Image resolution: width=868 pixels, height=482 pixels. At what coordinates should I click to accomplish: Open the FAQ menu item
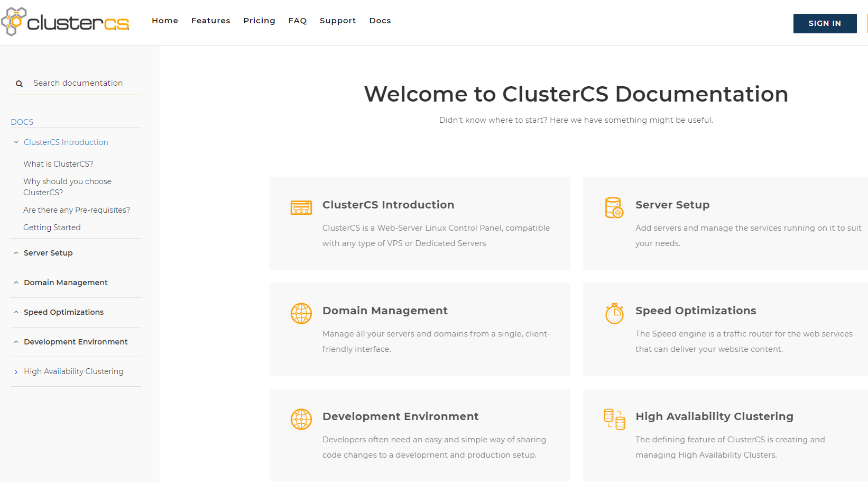298,21
